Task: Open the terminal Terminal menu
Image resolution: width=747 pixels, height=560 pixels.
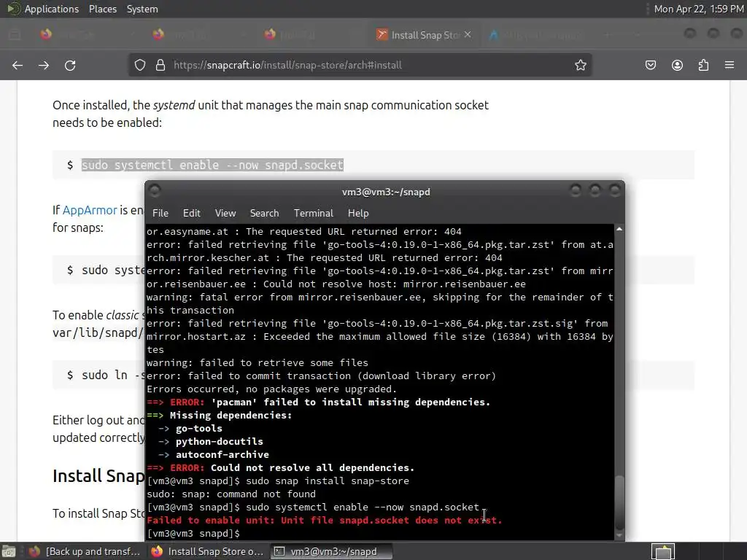Action: coord(314,213)
